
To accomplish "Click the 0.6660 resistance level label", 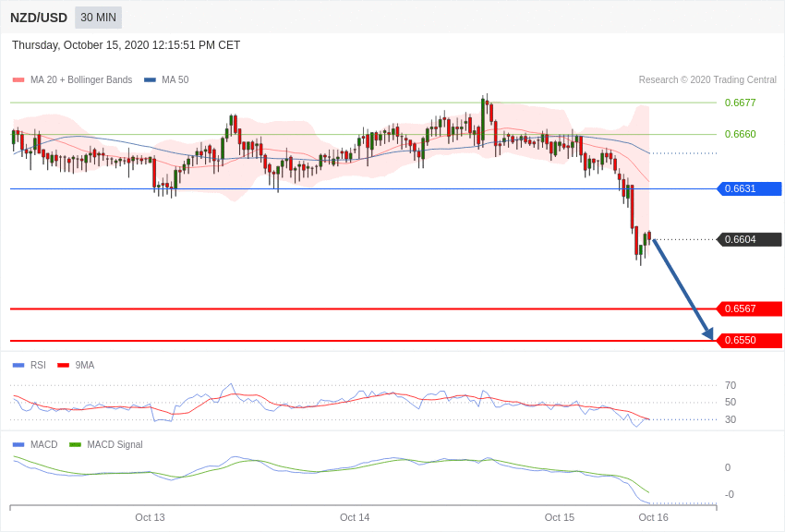I will click(x=740, y=134).
